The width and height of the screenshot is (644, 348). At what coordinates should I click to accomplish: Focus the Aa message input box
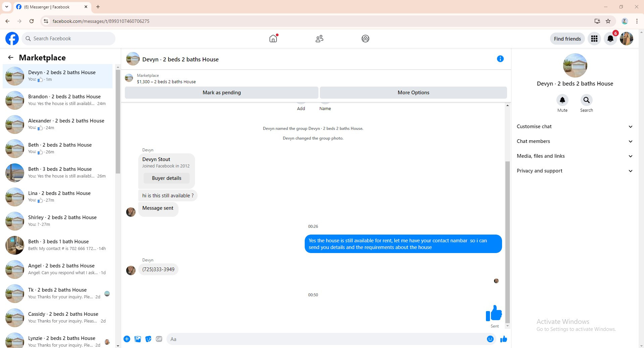coord(326,339)
